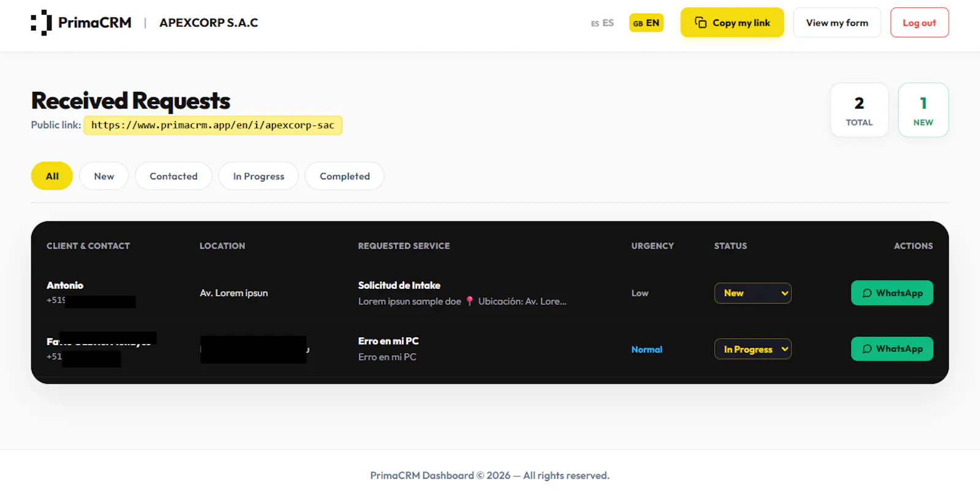Click the APEXCORP S.A.C company name
The height and width of the screenshot is (497, 980).
209,23
